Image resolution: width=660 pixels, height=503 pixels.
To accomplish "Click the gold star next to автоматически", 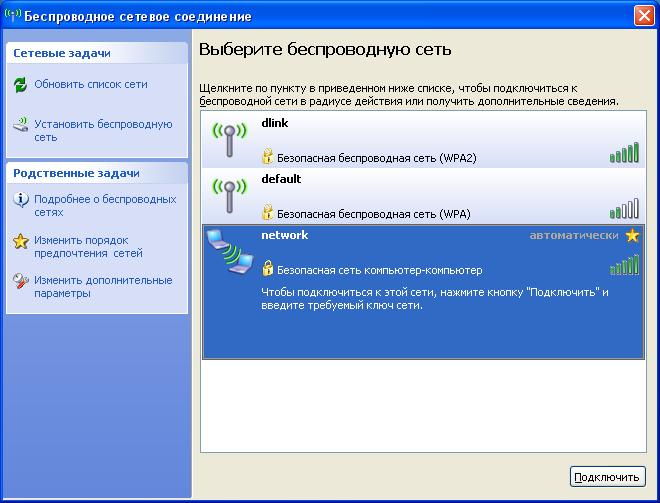I will click(x=631, y=236).
